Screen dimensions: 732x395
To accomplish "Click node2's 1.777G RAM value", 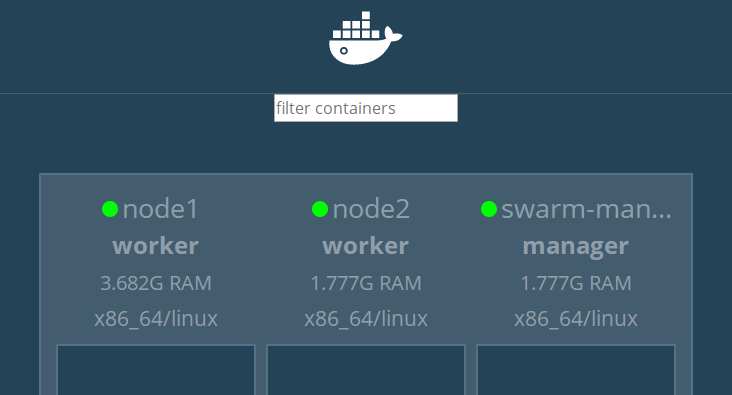I will [366, 283].
